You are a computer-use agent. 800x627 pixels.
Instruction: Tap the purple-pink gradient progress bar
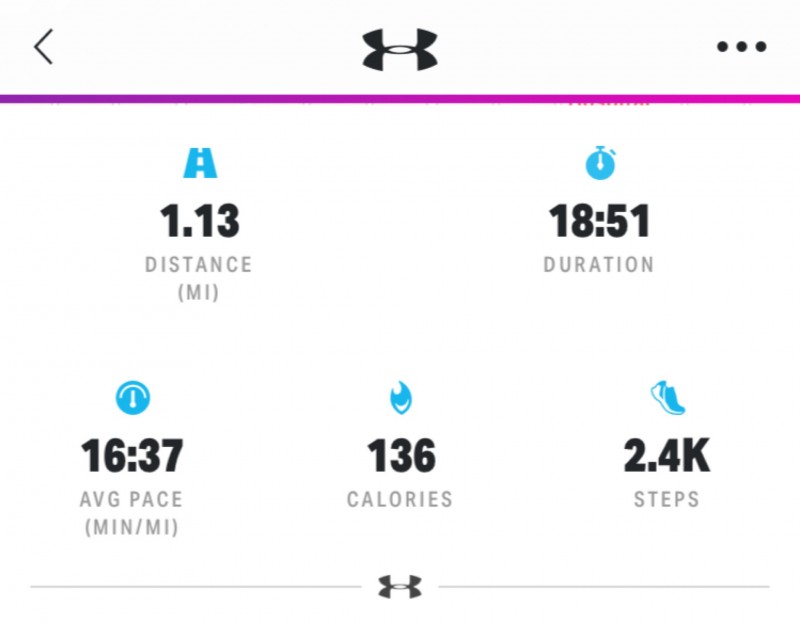400,99
